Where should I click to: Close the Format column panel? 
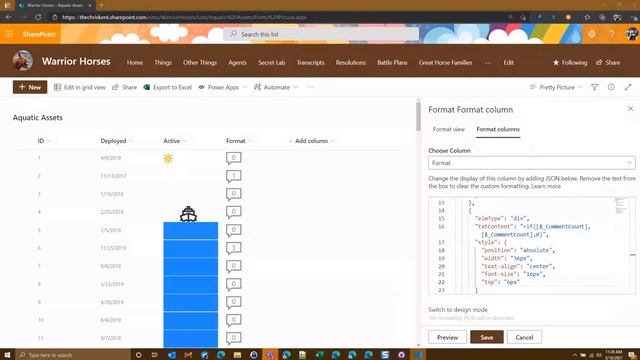631,109
